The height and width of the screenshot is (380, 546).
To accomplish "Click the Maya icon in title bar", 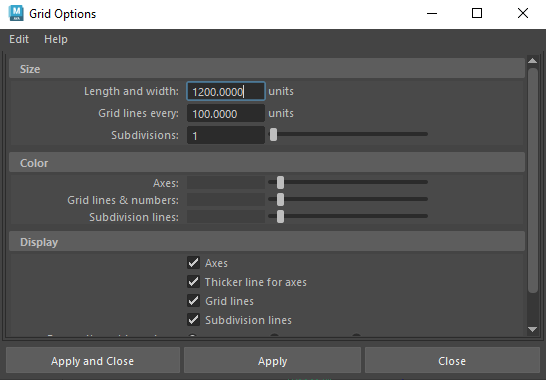I will click(x=16, y=14).
